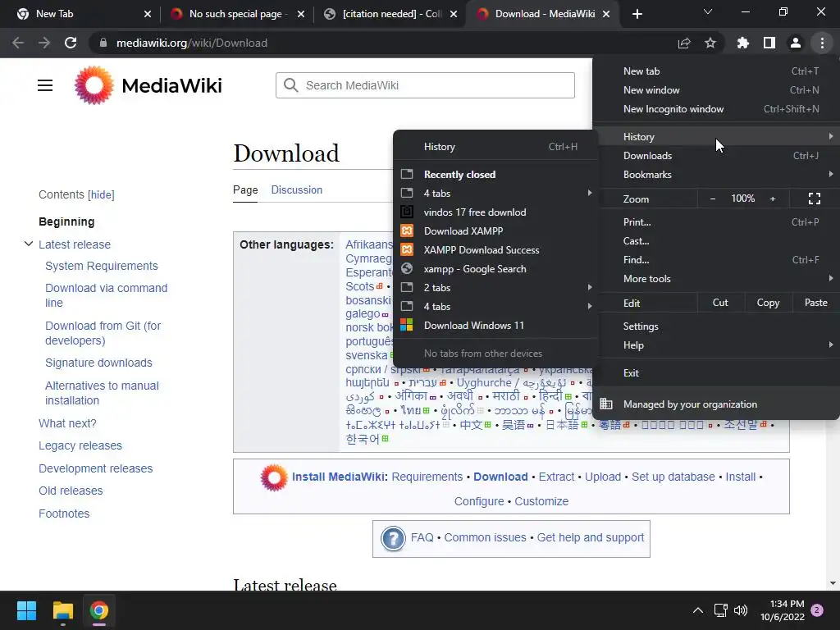Click the share page icon in address bar

(x=684, y=43)
